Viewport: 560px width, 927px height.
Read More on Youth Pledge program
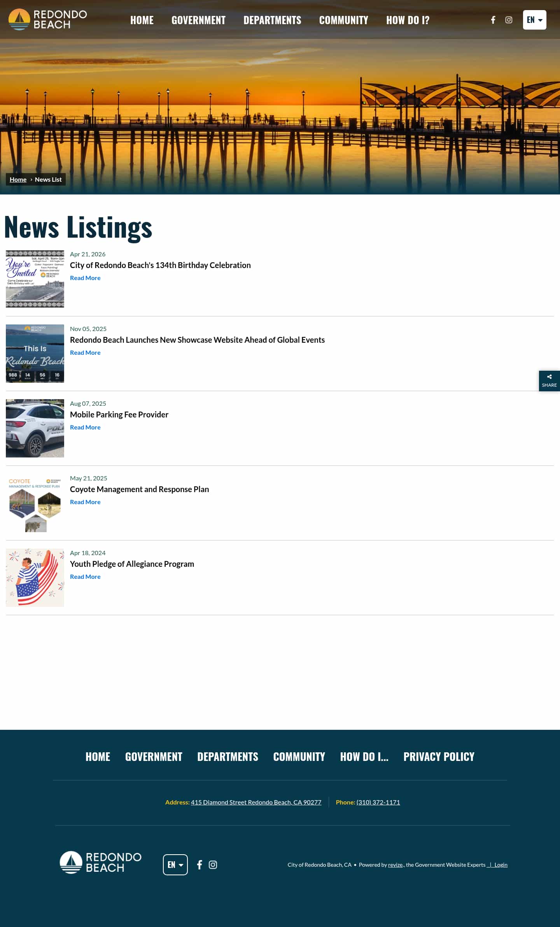pos(85,577)
